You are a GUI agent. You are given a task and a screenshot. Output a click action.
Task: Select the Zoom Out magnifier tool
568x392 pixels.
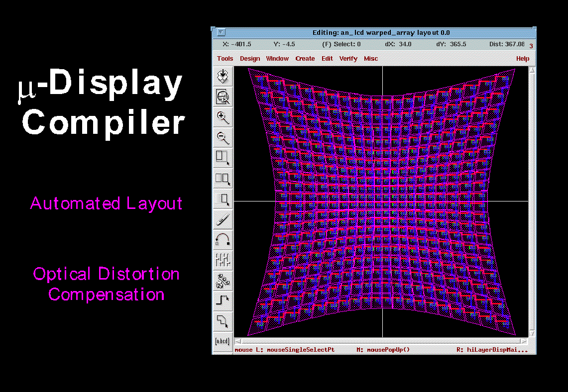[x=223, y=137]
